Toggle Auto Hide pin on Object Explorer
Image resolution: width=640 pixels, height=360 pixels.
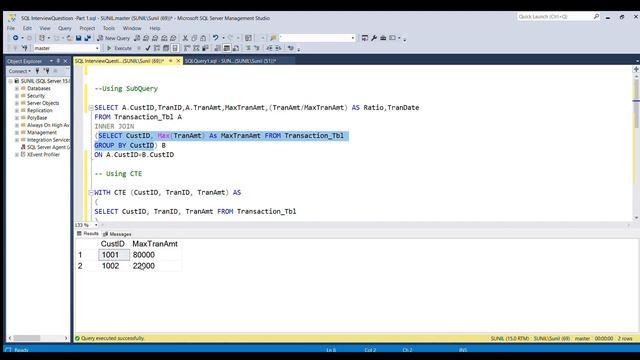tap(58, 61)
